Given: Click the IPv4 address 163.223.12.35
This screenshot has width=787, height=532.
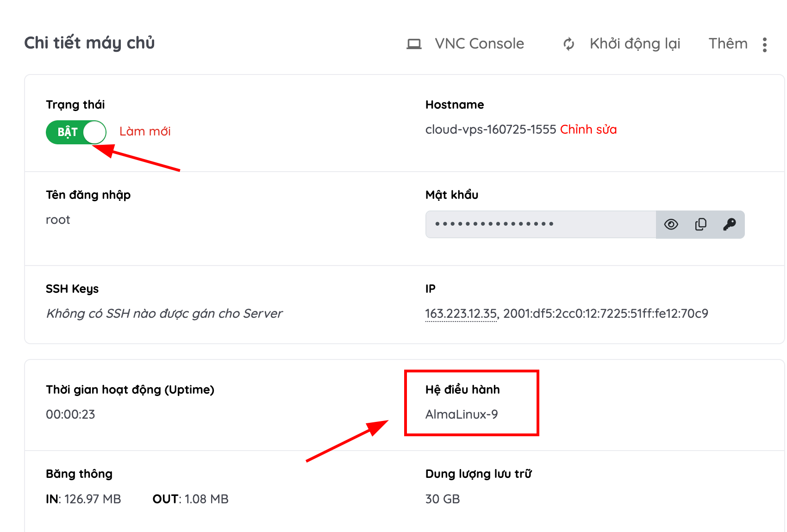Looking at the screenshot, I should click(461, 314).
